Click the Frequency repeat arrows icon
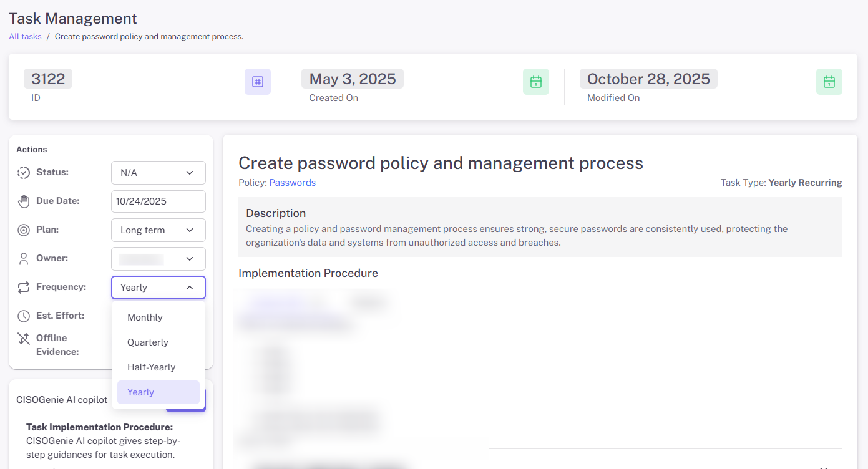This screenshot has height=469, width=868. [24, 288]
